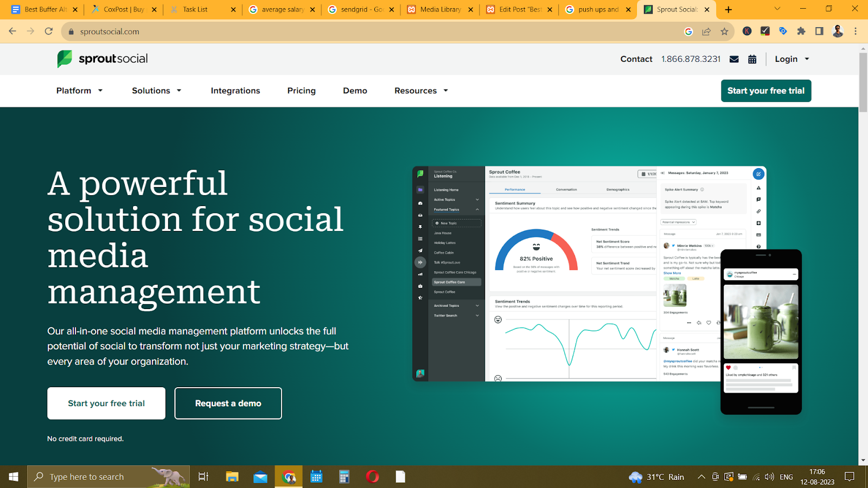Close the average salary tab

point(312,9)
